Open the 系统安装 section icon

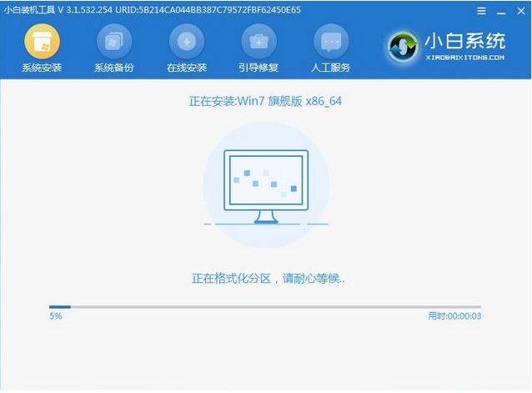point(42,42)
